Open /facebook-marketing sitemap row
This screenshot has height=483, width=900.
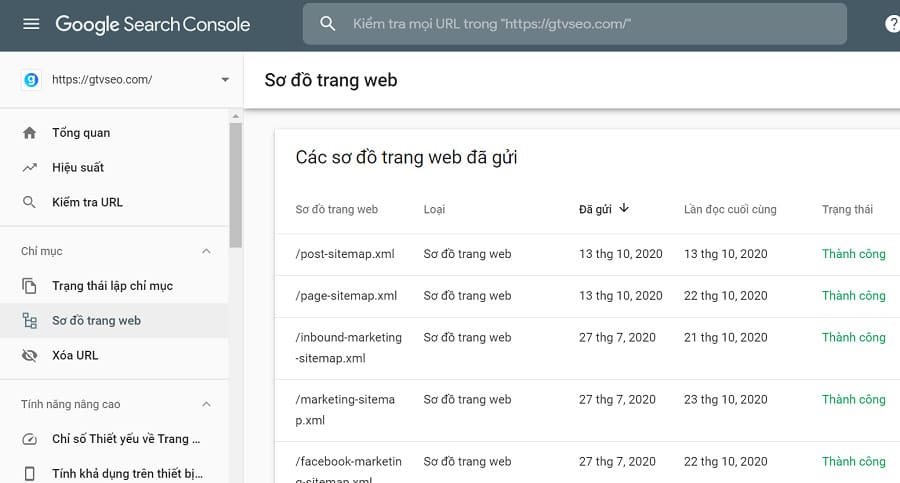pos(587,462)
